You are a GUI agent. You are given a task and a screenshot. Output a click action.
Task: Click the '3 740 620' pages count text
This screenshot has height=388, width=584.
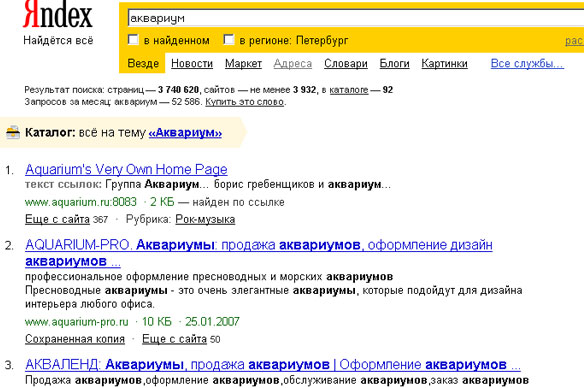pos(178,90)
